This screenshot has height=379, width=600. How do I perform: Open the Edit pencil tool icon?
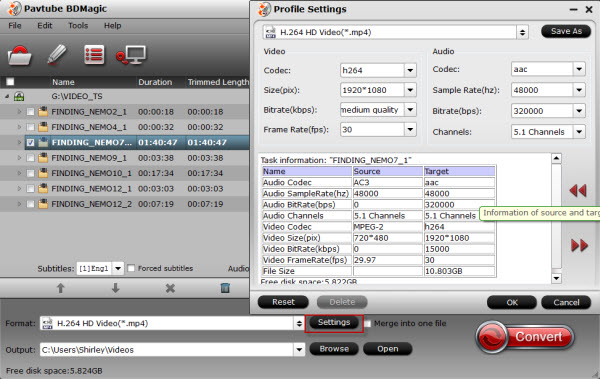click(x=57, y=55)
